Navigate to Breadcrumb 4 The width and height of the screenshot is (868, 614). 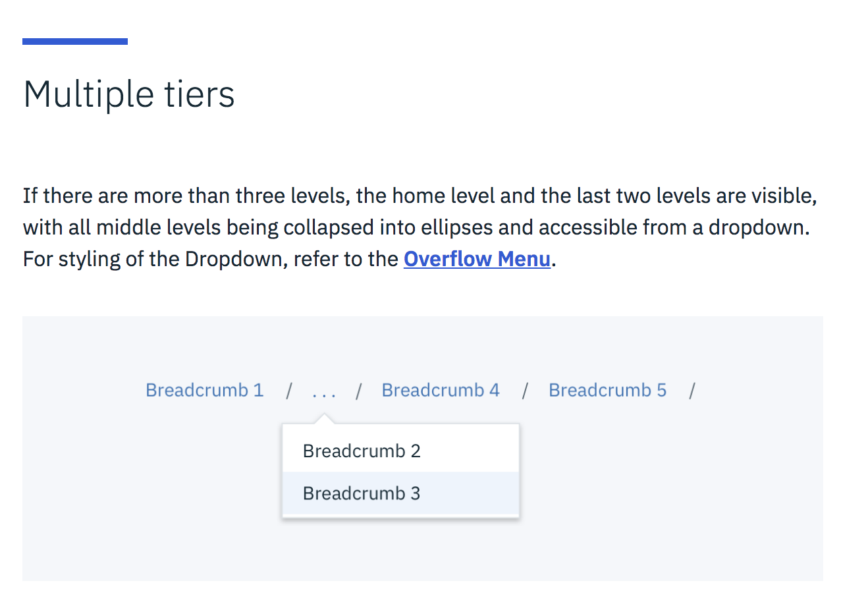tap(441, 390)
